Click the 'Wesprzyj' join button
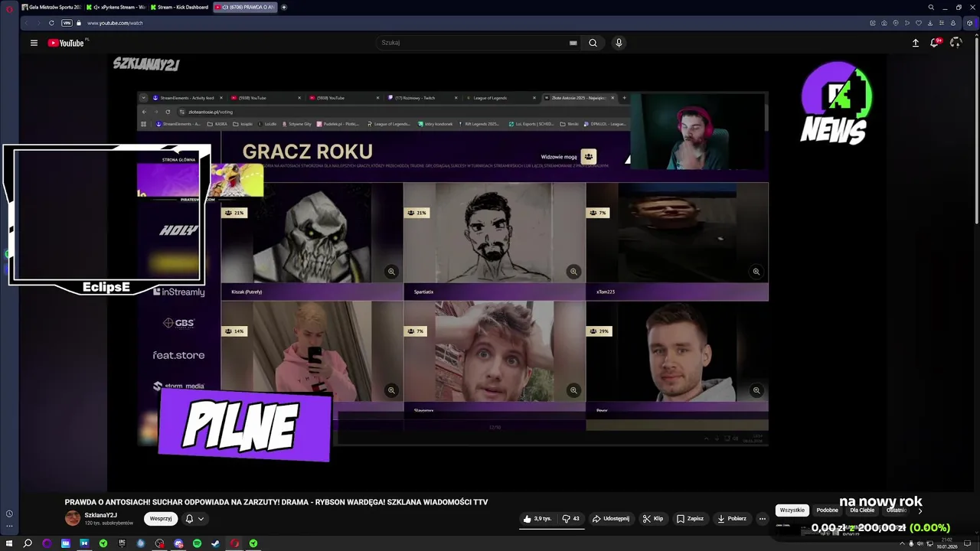Image resolution: width=980 pixels, height=551 pixels. click(161, 519)
